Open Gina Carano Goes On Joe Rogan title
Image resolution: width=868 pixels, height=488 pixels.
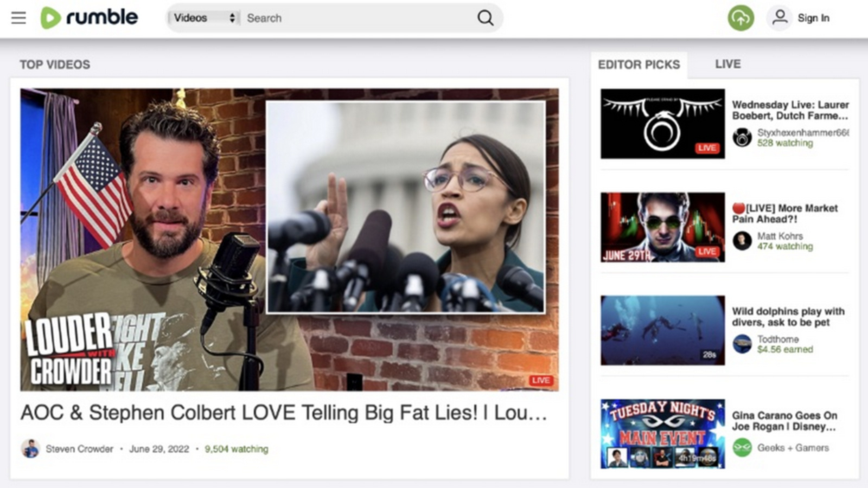(x=784, y=421)
